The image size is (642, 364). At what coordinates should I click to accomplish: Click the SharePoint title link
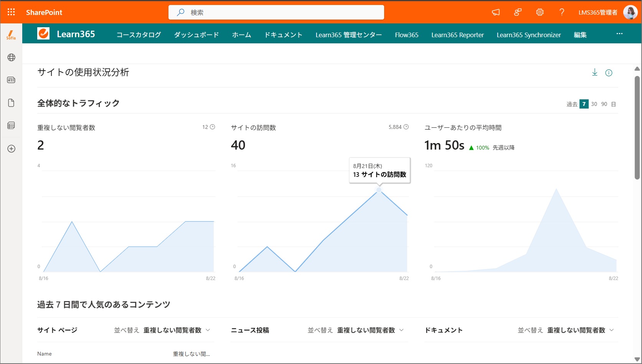point(44,12)
